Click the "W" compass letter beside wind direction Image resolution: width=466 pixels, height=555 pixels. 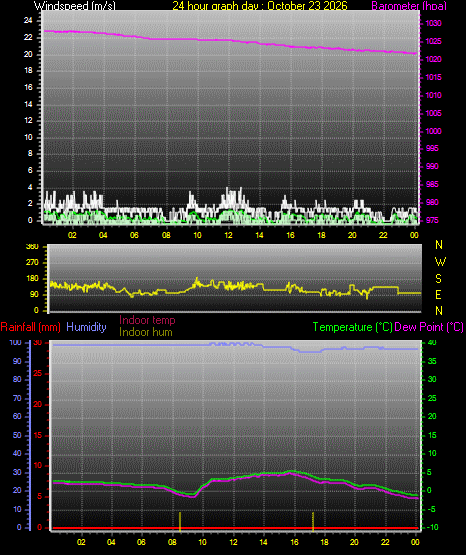(x=440, y=262)
